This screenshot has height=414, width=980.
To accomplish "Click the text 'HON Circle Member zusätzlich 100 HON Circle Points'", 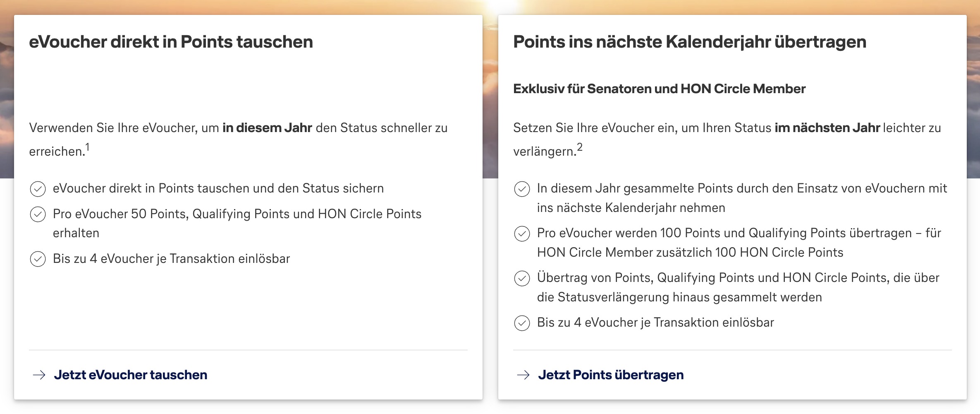I will [690, 253].
